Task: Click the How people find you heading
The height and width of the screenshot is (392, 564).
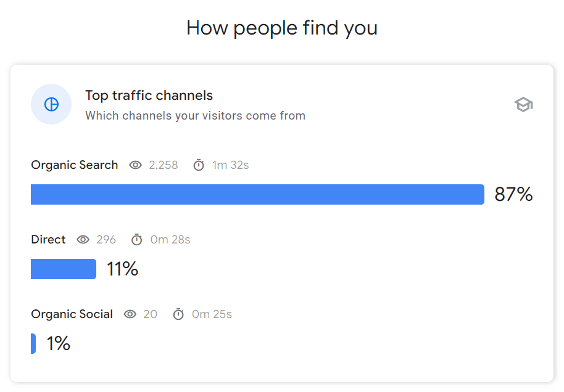Action: pyautogui.click(x=282, y=28)
